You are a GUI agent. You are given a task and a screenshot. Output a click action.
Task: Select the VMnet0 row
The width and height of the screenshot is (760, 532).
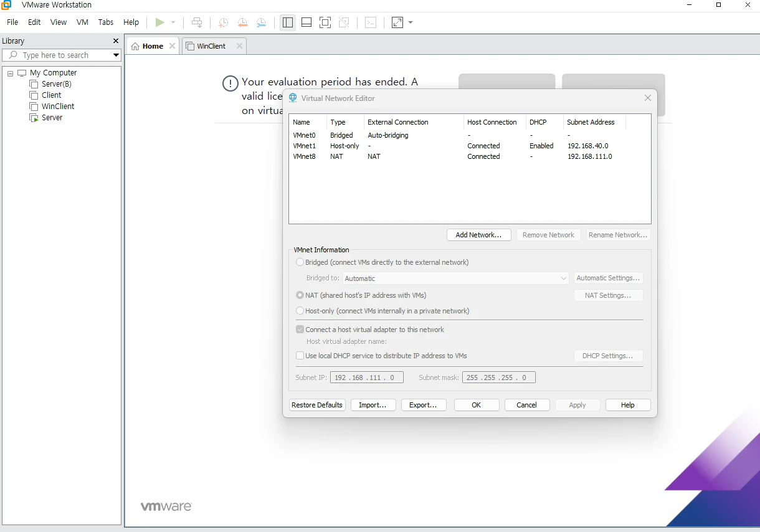click(470, 135)
